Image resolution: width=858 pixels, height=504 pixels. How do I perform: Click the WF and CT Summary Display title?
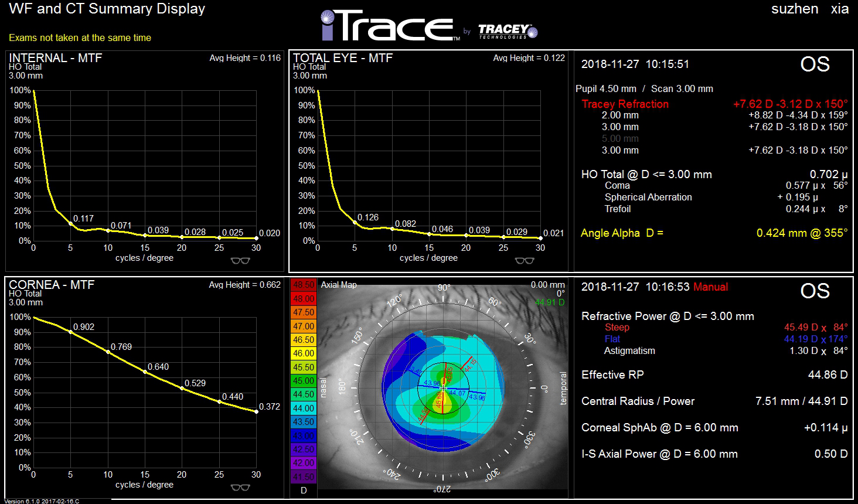click(107, 9)
